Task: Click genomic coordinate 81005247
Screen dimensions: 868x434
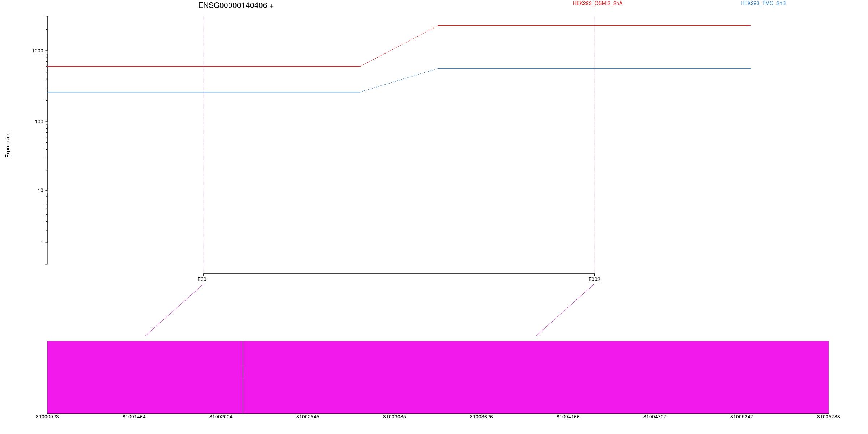Action: coord(741,417)
